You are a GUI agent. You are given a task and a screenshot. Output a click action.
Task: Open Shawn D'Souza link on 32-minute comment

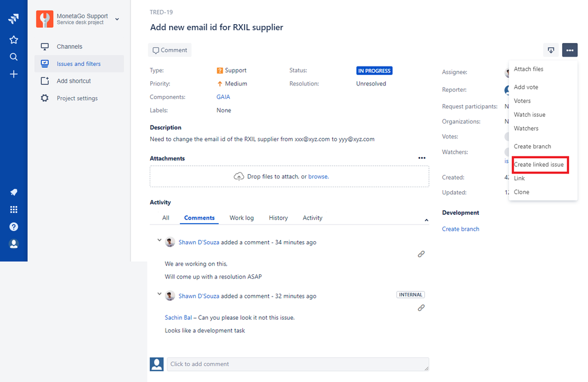coord(199,296)
